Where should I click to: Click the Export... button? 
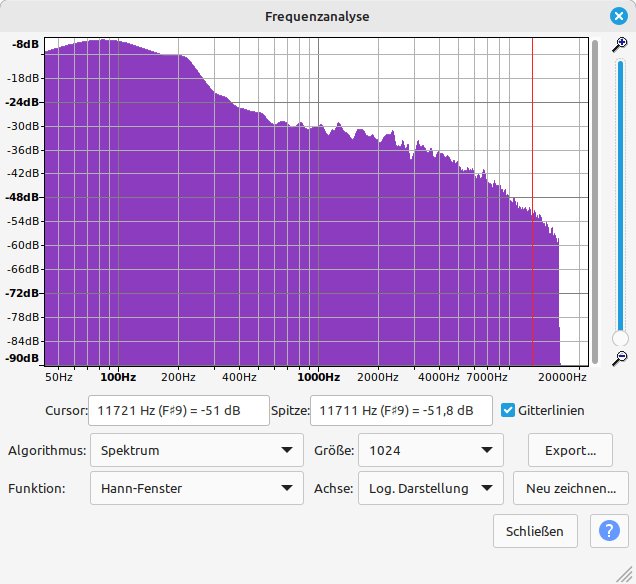point(570,450)
